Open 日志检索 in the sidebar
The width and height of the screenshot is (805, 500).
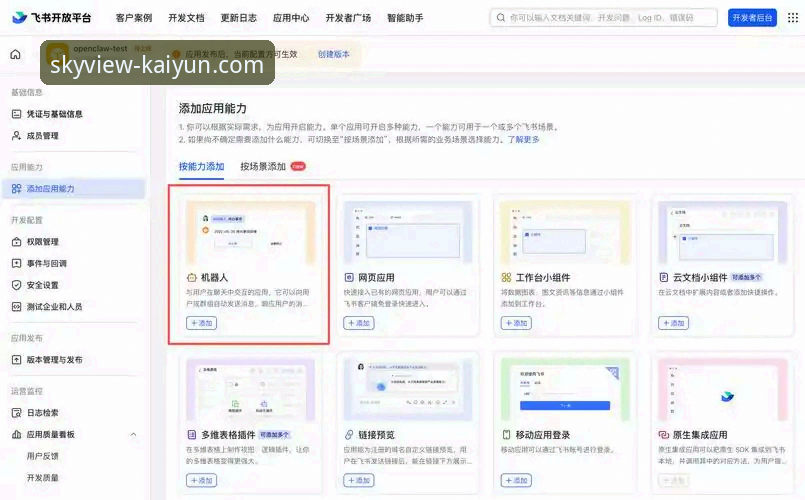click(43, 413)
